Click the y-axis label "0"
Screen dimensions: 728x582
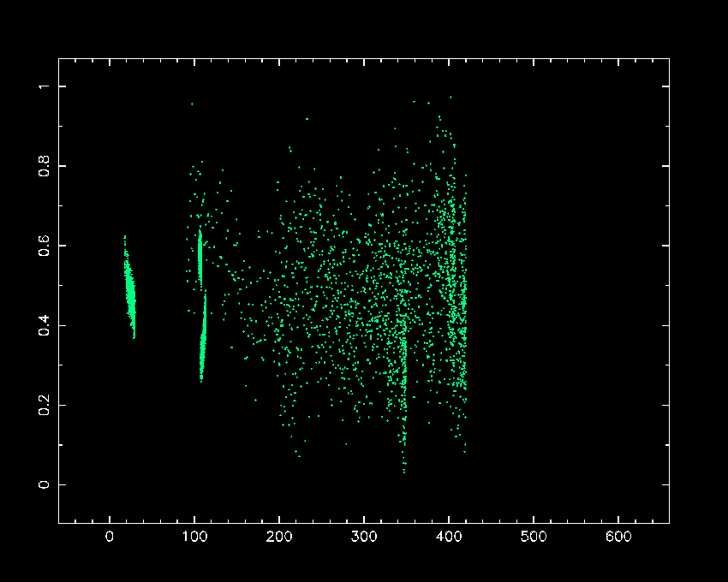click(44, 484)
